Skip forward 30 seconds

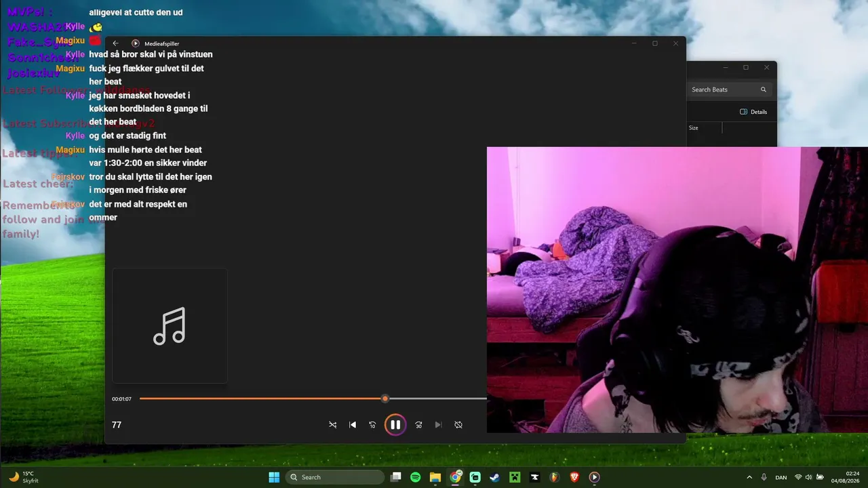(x=418, y=425)
